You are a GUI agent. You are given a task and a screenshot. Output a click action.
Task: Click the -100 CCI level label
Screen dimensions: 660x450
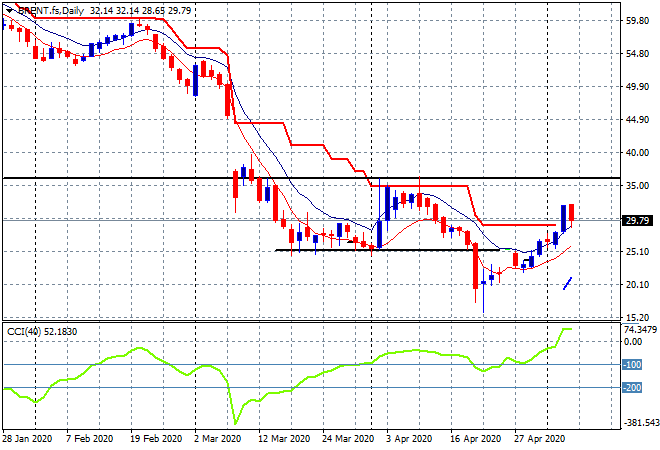[x=632, y=365]
